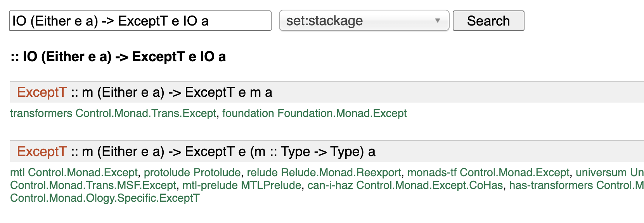
Task: Open the transformers package link
Action: click(x=41, y=113)
